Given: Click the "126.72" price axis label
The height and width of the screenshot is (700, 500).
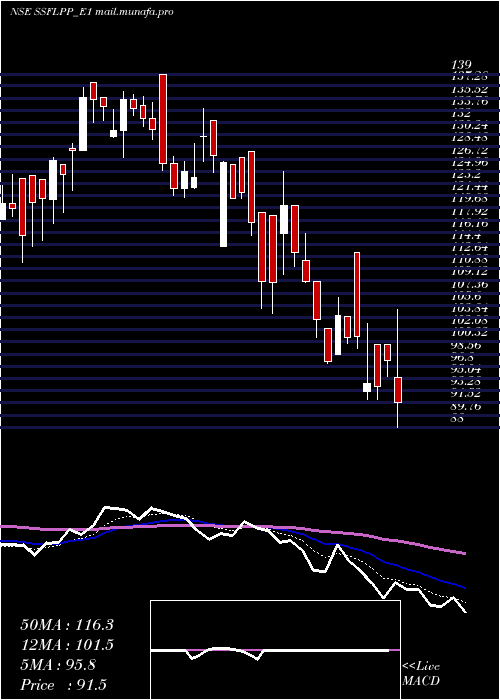Looking at the screenshot, I should click(471, 151).
